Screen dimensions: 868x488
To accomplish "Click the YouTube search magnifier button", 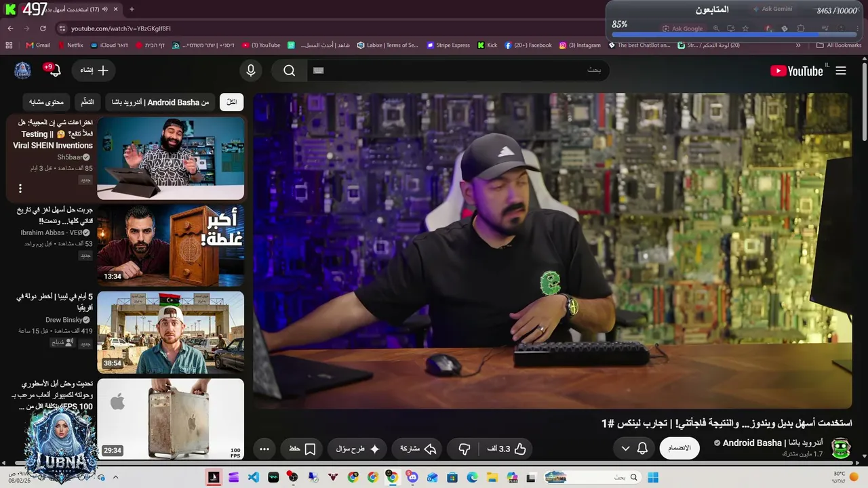I will click(290, 70).
